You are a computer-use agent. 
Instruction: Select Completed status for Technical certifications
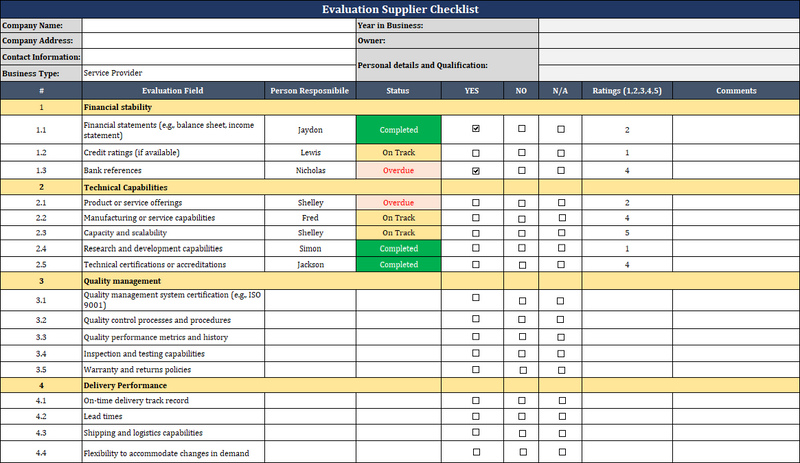point(398,264)
